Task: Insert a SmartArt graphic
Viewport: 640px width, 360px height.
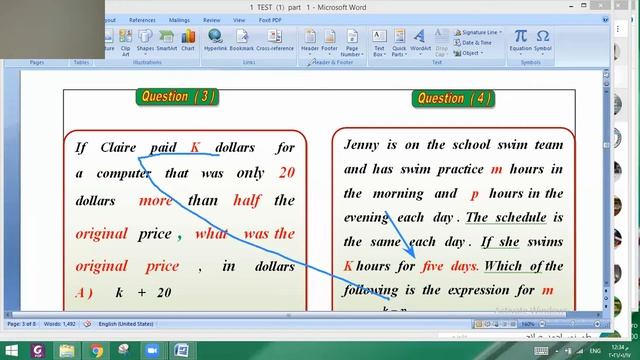Action: tap(167, 40)
